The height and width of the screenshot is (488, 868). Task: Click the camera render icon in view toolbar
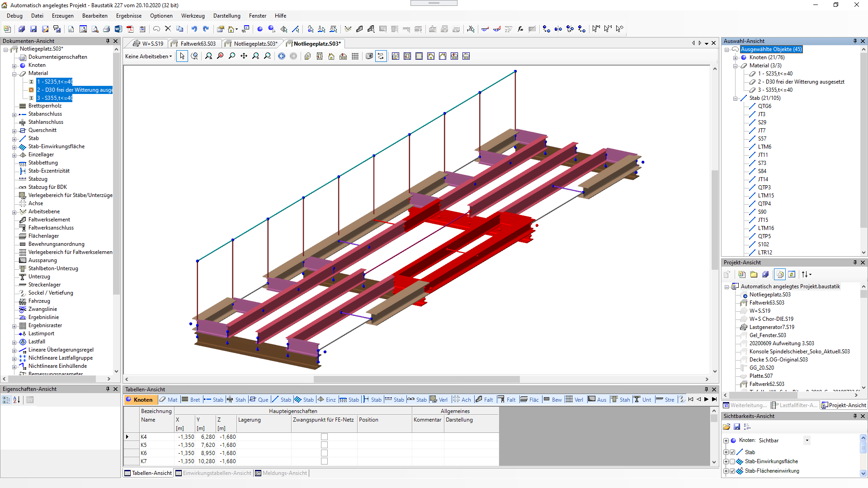369,56
